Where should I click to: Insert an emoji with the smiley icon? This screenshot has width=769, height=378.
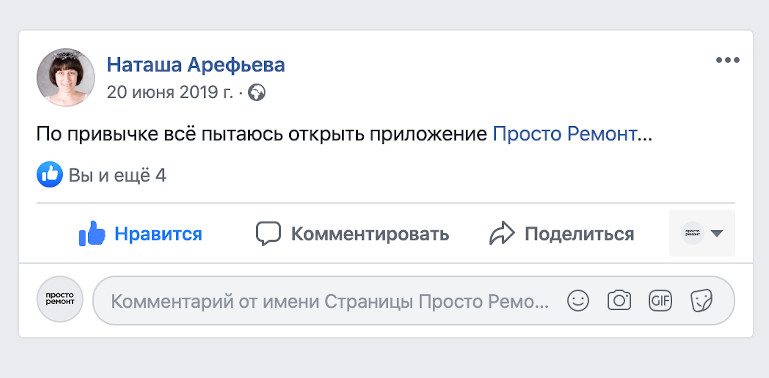click(x=578, y=301)
